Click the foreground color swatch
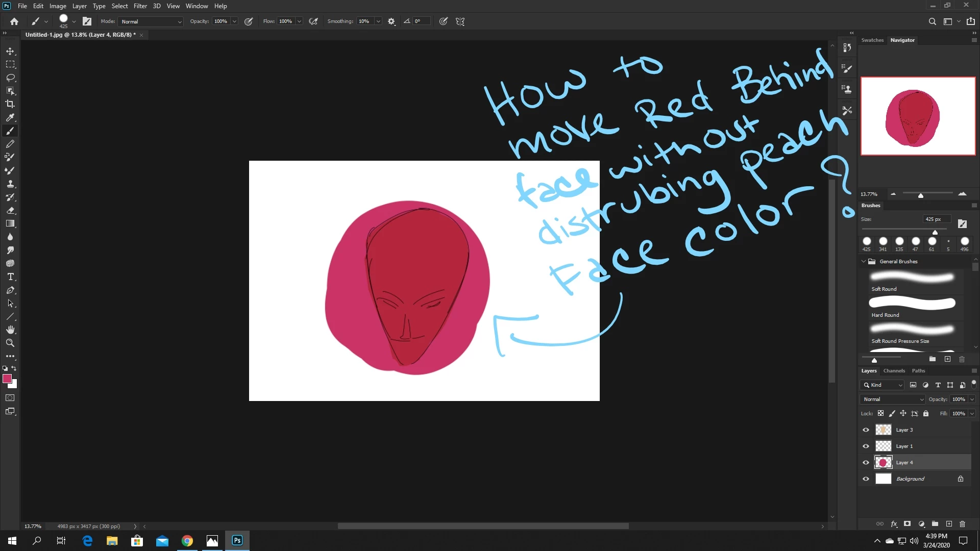The image size is (980, 551). click(x=7, y=379)
